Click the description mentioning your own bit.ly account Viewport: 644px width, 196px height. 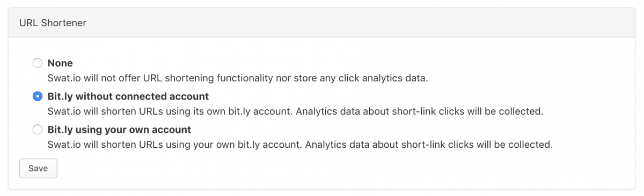pos(300,145)
